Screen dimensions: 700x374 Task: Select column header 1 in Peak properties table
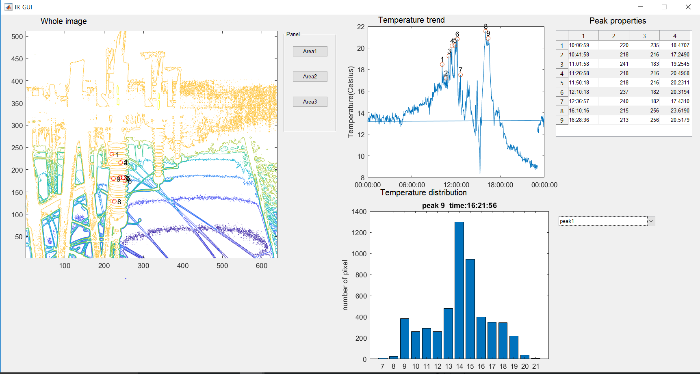click(583, 36)
